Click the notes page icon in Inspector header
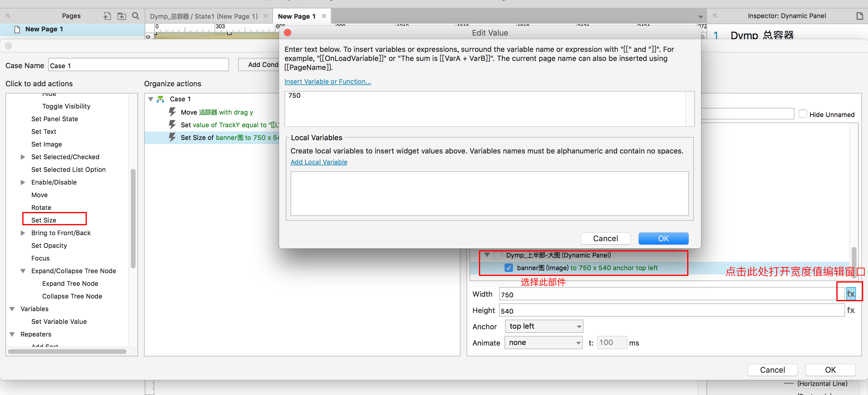The width and height of the screenshot is (868, 395). [860, 16]
